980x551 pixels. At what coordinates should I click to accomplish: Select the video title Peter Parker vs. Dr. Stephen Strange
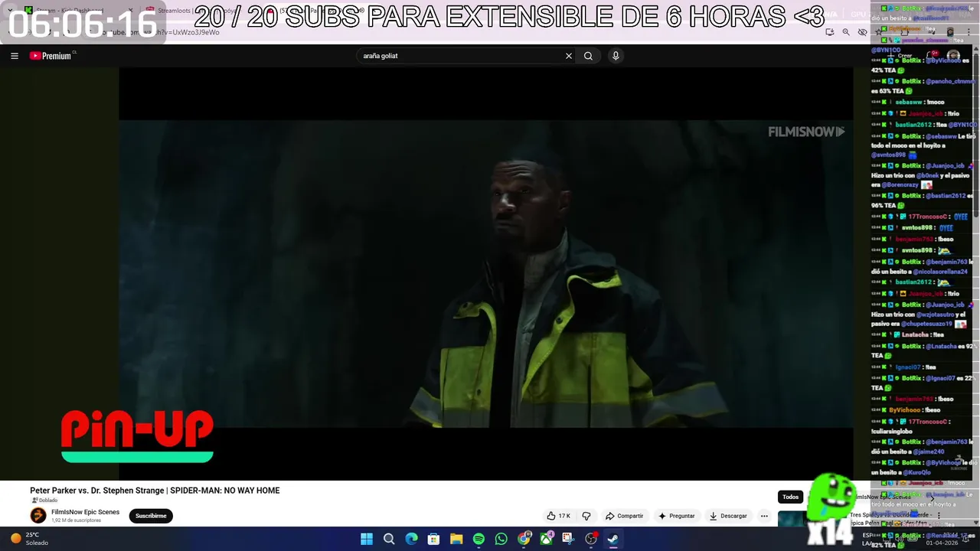click(x=155, y=491)
